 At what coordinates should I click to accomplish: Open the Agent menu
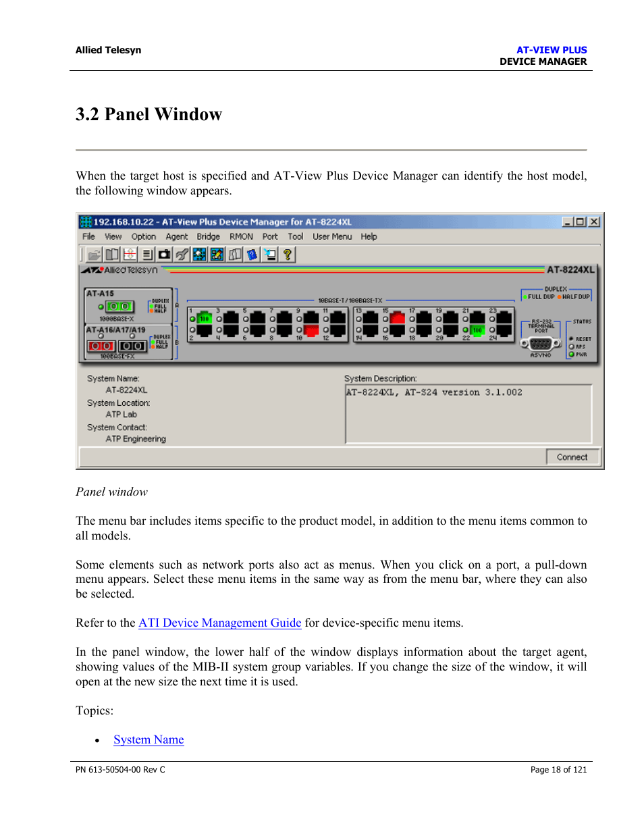pyautogui.click(x=177, y=237)
